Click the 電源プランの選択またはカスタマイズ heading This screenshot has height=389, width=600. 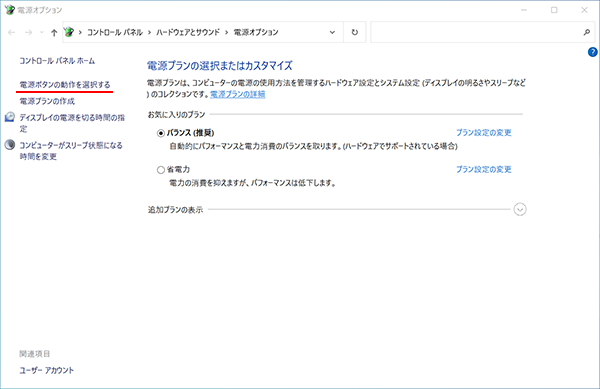(220, 65)
